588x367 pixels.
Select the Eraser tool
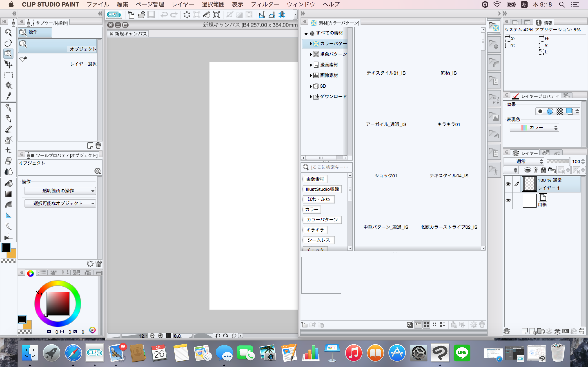[9, 161]
